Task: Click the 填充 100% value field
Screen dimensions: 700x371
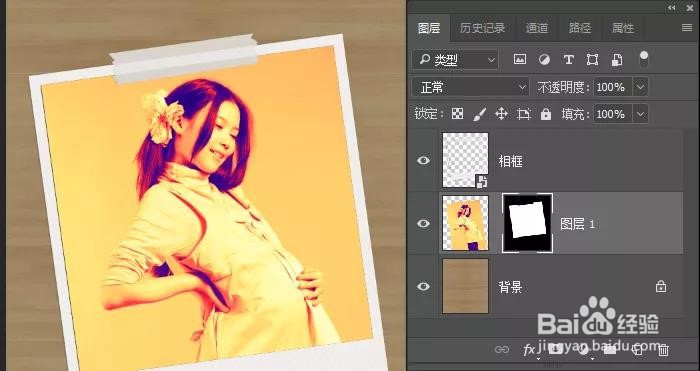Action: click(613, 114)
